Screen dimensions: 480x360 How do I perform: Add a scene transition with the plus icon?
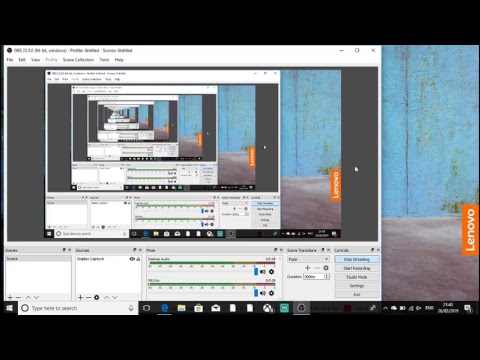(x=308, y=268)
